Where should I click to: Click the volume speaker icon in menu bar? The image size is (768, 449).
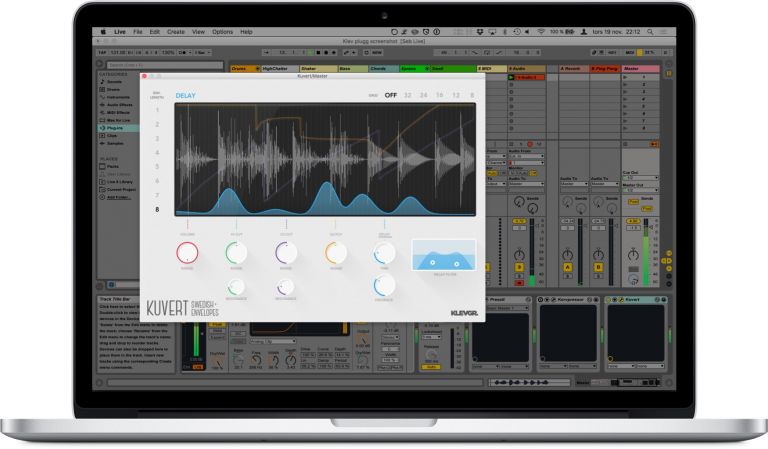point(528,32)
